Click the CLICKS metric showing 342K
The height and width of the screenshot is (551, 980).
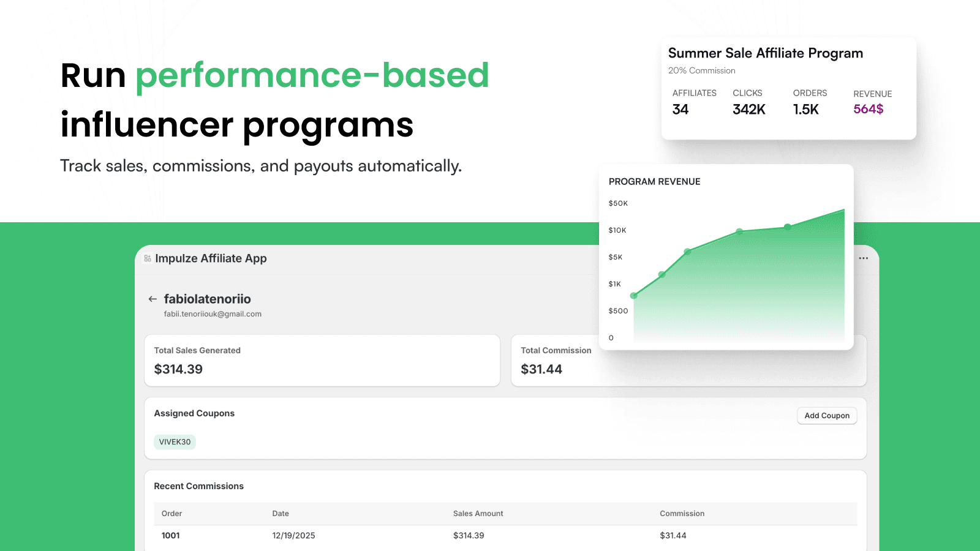[748, 109]
